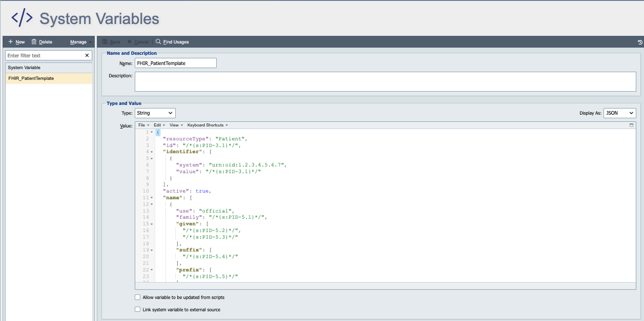Viewport: 644px width, 321px height.
Task: Click the Cancel toolbar button
Action: [x=138, y=42]
